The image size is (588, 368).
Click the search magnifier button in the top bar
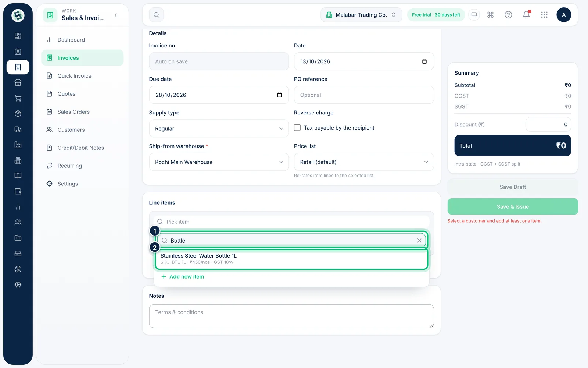(x=156, y=15)
